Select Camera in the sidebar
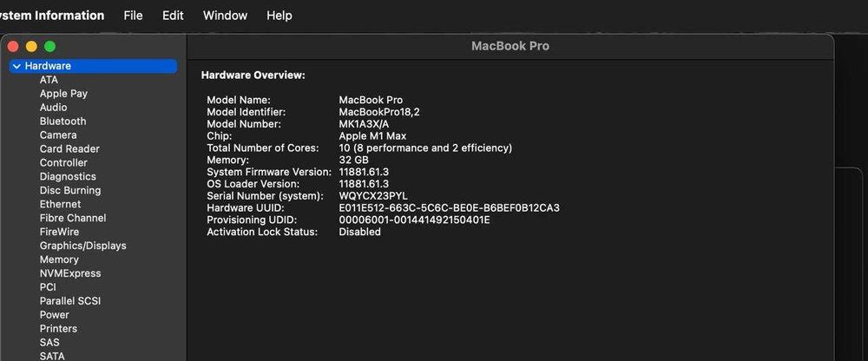Viewport: 868px width, 361px height. click(58, 135)
